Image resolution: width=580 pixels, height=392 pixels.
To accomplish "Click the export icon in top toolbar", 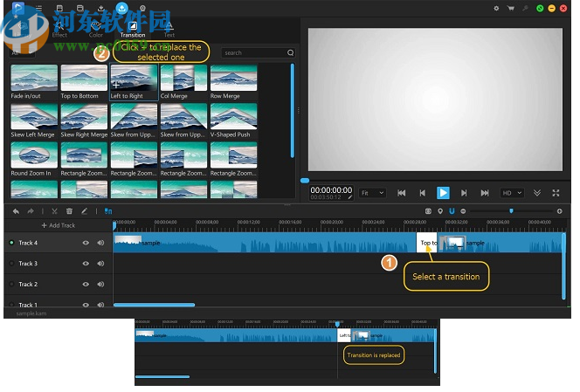I will coord(121,9).
